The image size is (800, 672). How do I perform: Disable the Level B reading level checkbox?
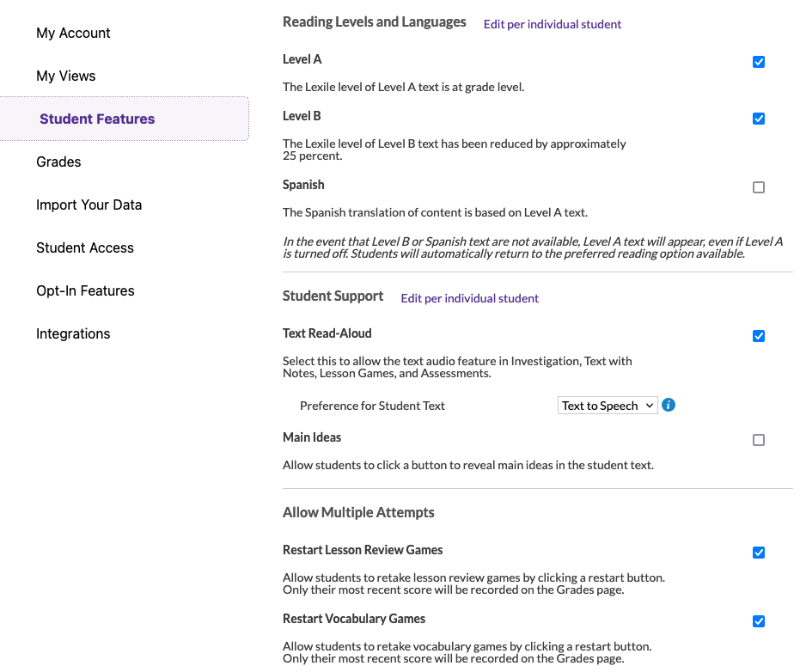coord(758,119)
